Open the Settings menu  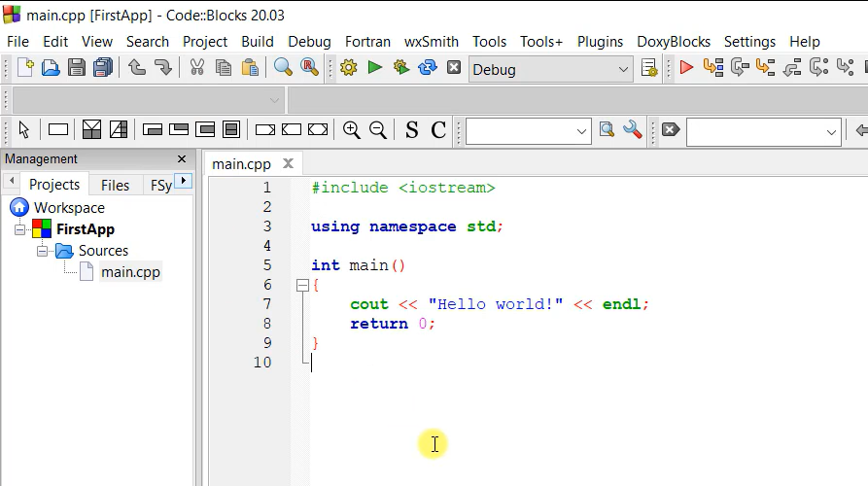click(750, 42)
